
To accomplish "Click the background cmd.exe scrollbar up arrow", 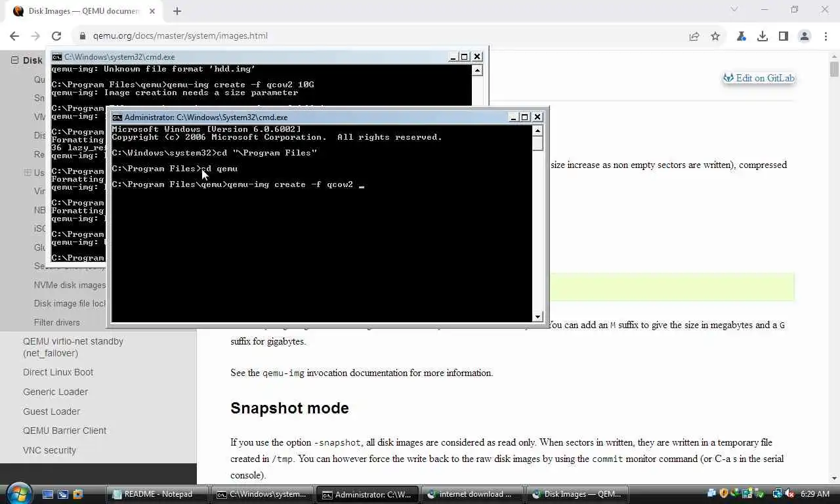I will pos(478,70).
